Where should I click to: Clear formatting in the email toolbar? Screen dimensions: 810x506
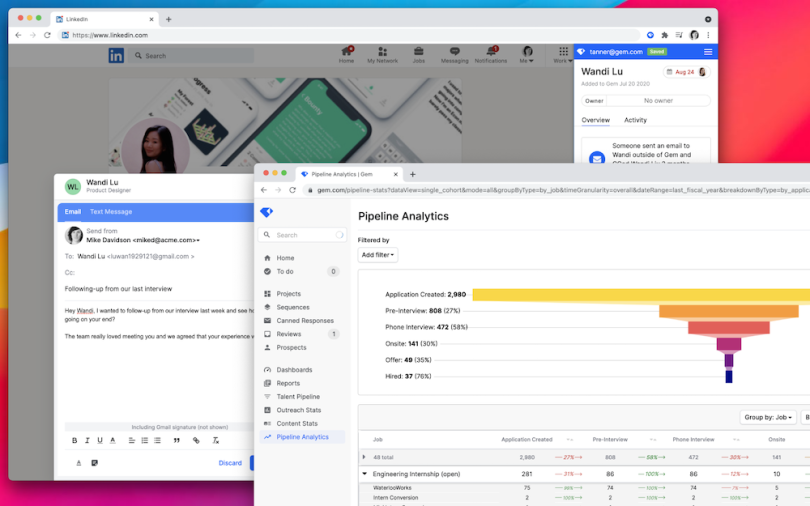(x=216, y=440)
